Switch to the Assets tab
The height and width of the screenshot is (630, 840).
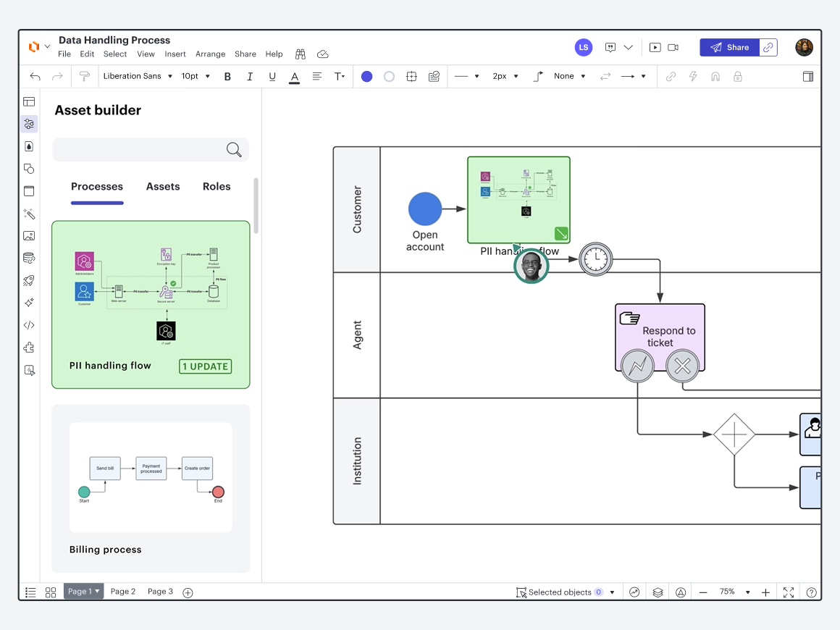[163, 186]
